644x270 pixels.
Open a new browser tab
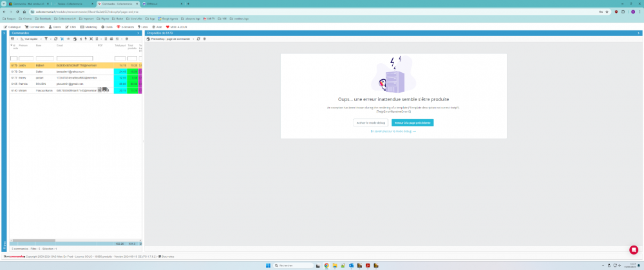pyautogui.click(x=188, y=4)
